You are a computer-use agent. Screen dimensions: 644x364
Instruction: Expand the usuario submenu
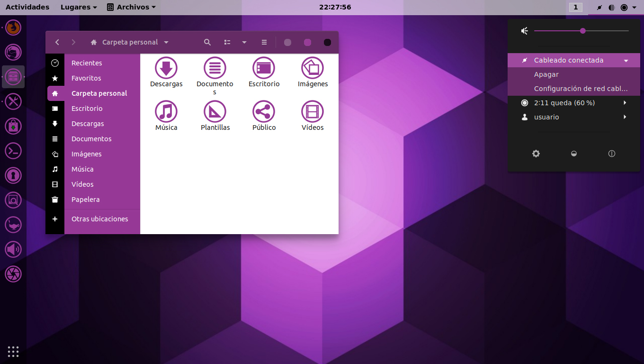(574, 117)
